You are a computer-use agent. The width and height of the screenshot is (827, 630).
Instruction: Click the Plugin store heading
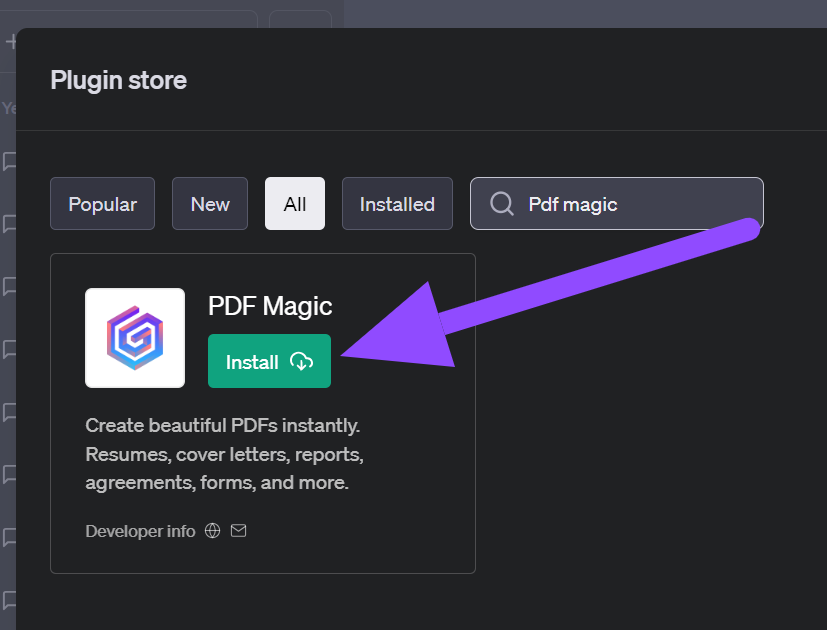click(x=118, y=80)
